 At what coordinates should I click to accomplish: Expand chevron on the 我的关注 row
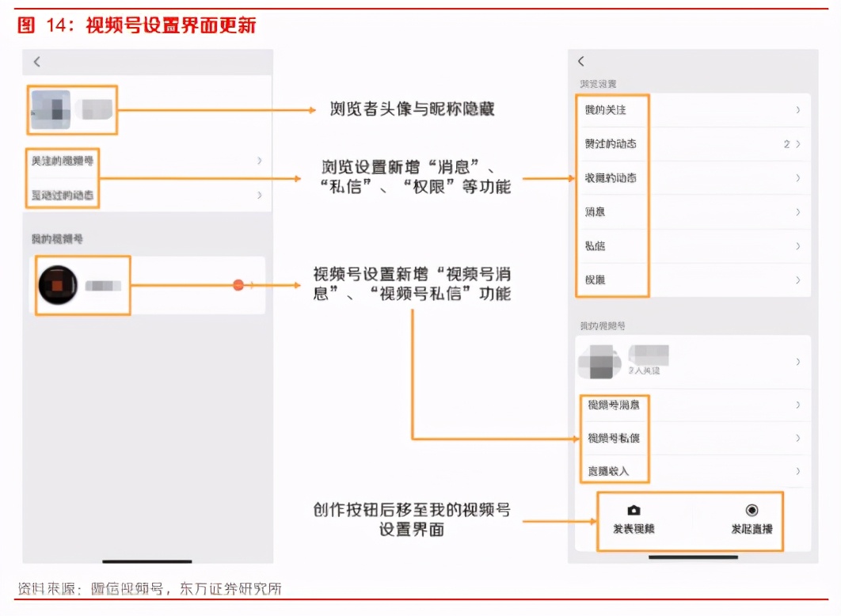(798, 110)
